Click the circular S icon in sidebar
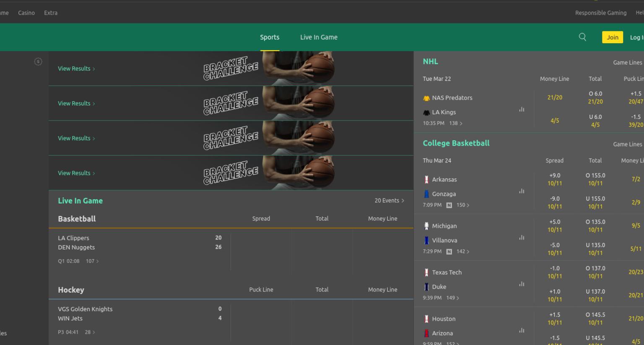Viewport: 644px width, 345px height. 38,62
